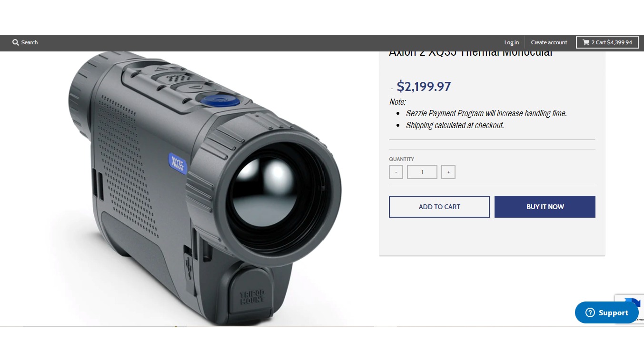Click the question mark icon in Support
Viewport: 644px width, 362px height.
590,312
